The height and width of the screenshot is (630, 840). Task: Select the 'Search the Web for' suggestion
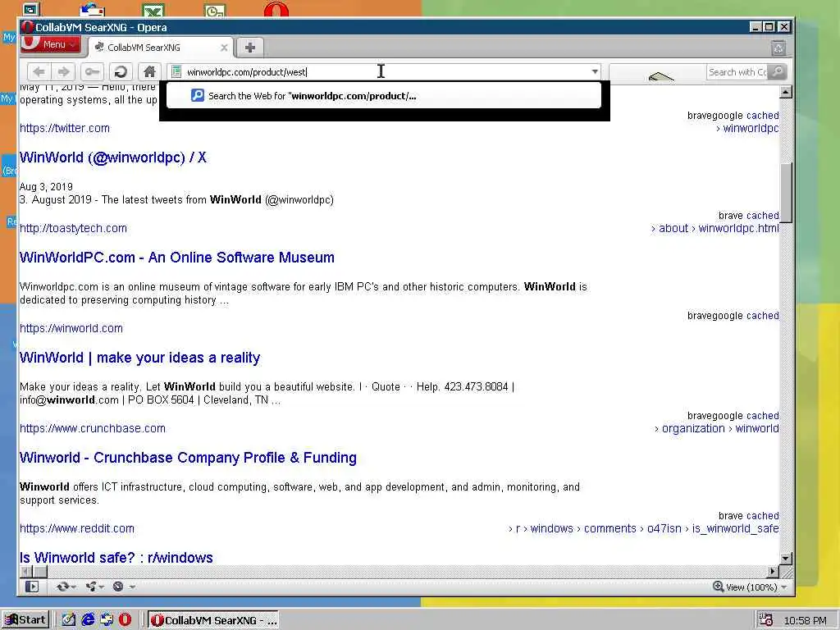coord(384,96)
